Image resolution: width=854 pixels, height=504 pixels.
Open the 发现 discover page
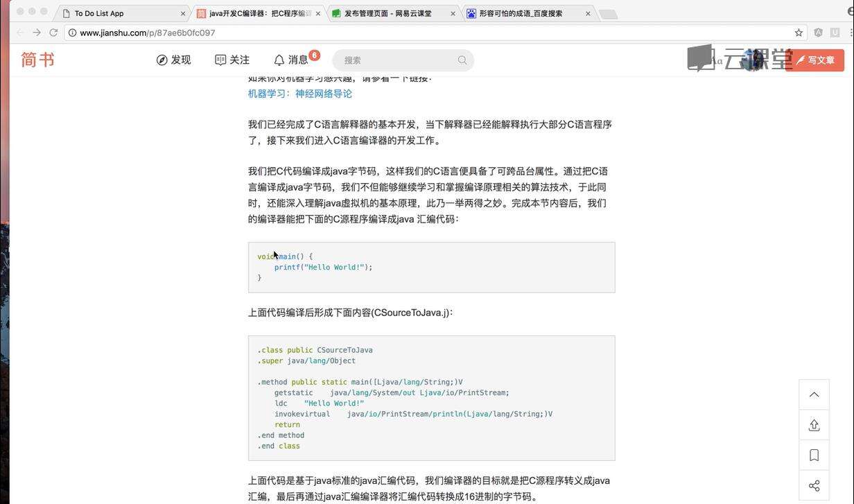pos(173,60)
